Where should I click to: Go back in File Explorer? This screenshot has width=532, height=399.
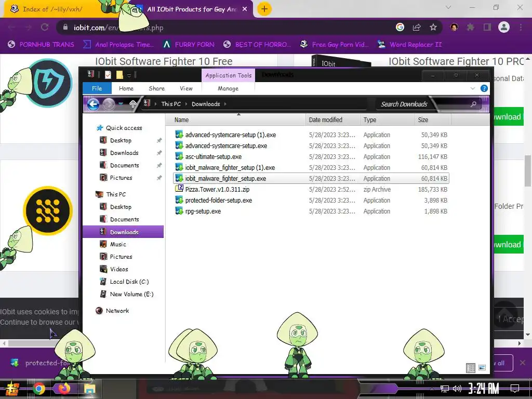[x=94, y=104]
